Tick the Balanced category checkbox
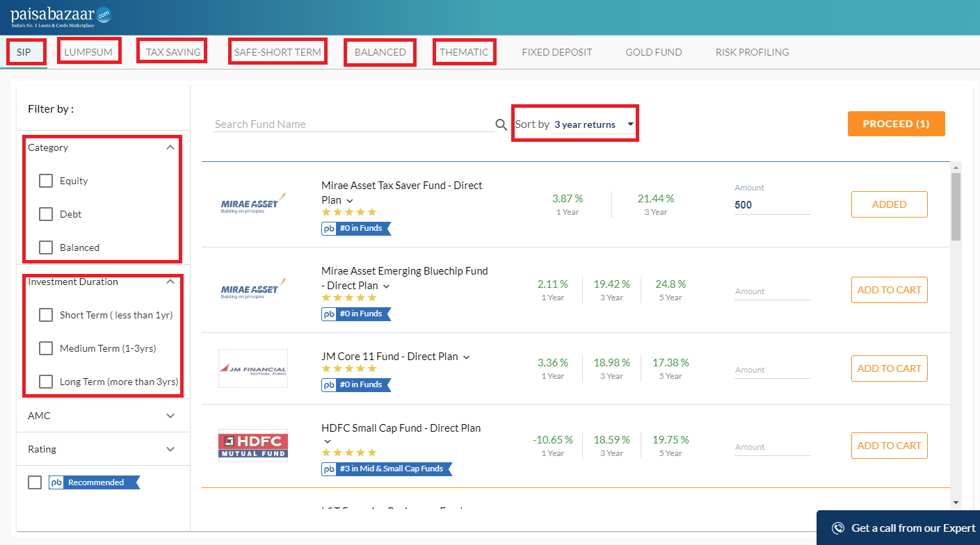Image resolution: width=980 pixels, height=545 pixels. [x=46, y=247]
